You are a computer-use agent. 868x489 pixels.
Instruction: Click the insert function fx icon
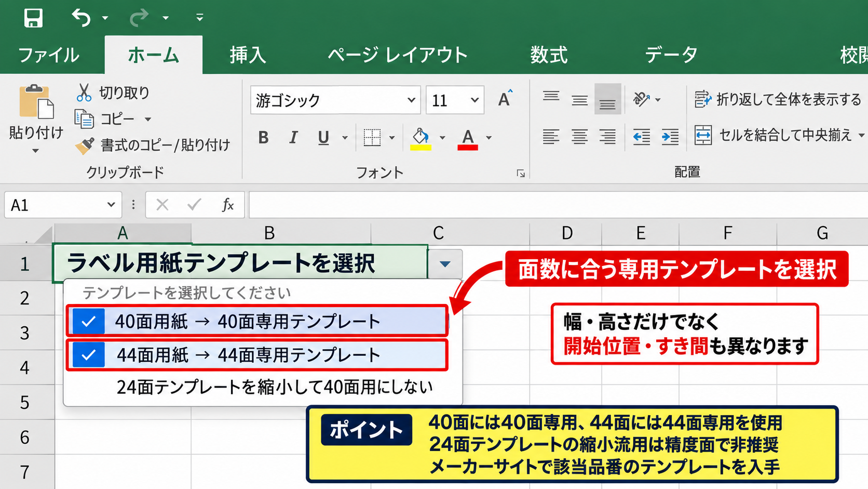pyautogui.click(x=227, y=205)
